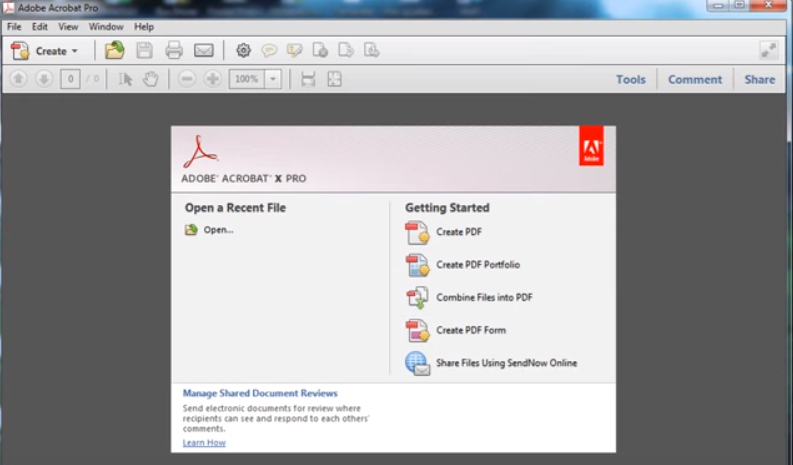The height and width of the screenshot is (465, 793).
Task: Click Share Files Using SendNow Online text
Action: (x=506, y=363)
